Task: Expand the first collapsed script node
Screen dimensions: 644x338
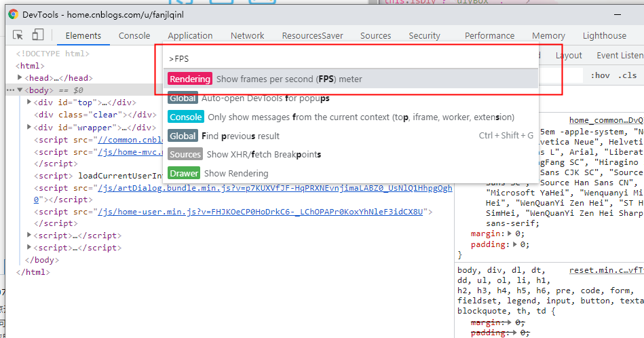Action: 29,235
